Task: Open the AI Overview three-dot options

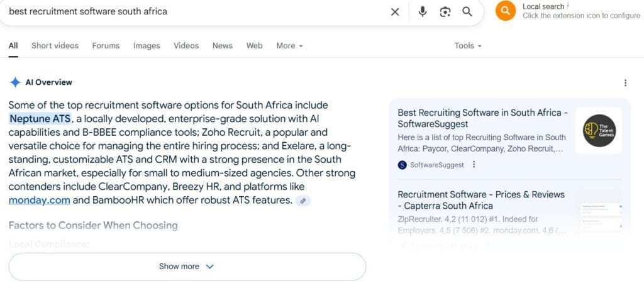Action: tap(625, 83)
